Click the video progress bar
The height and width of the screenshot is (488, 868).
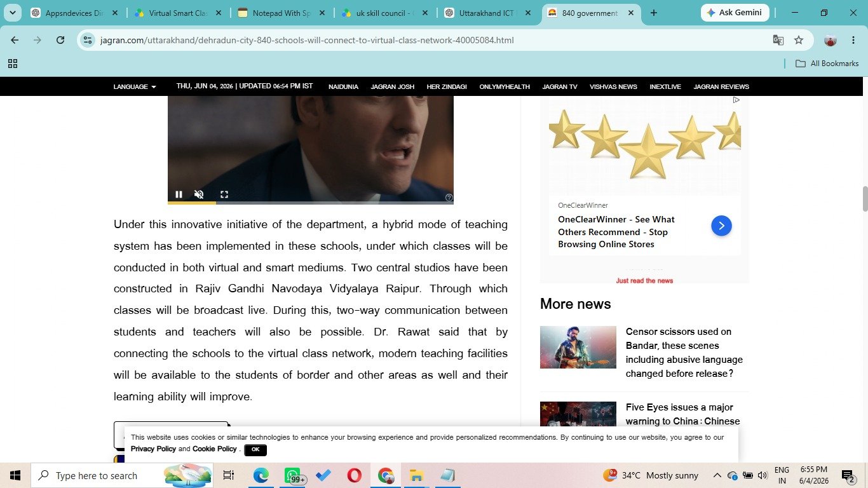click(x=311, y=203)
